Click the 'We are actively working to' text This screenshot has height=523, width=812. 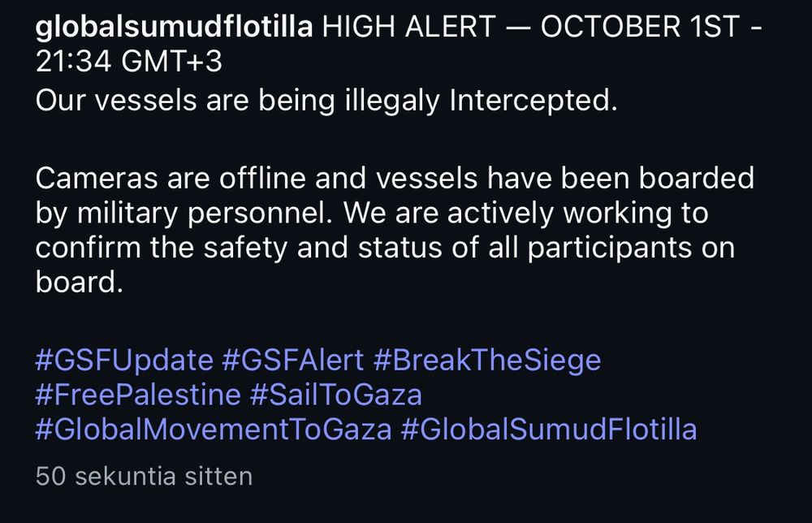pos(526,213)
